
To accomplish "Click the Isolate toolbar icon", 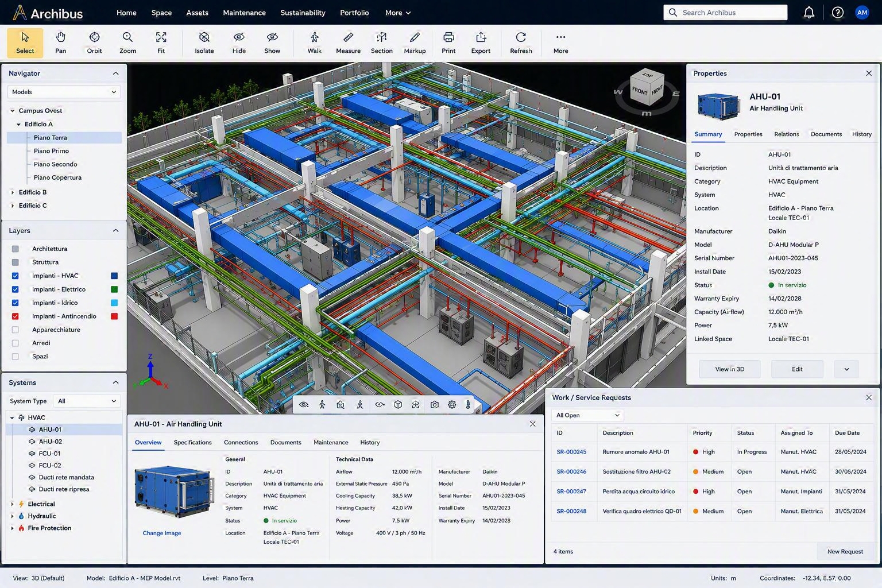I will click(x=204, y=43).
